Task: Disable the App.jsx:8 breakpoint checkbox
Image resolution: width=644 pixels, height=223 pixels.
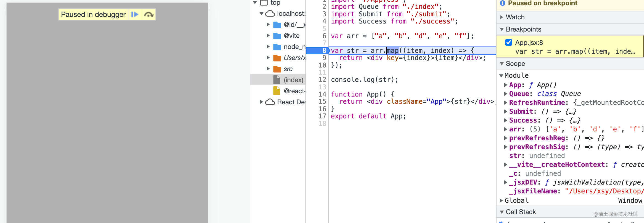Action: pyautogui.click(x=509, y=42)
